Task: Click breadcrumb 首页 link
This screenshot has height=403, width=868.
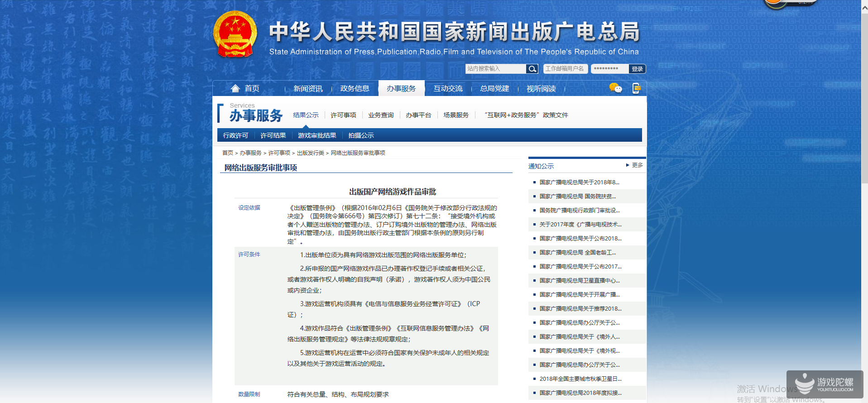Action: (228, 153)
